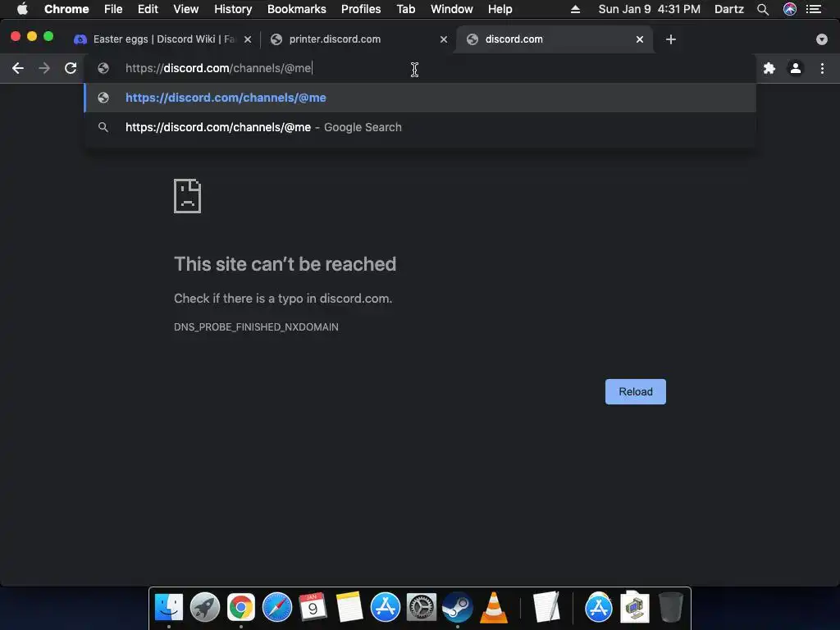Choose the discord.com/channels/@me URL suggestion
840x630 pixels.
pos(420,98)
